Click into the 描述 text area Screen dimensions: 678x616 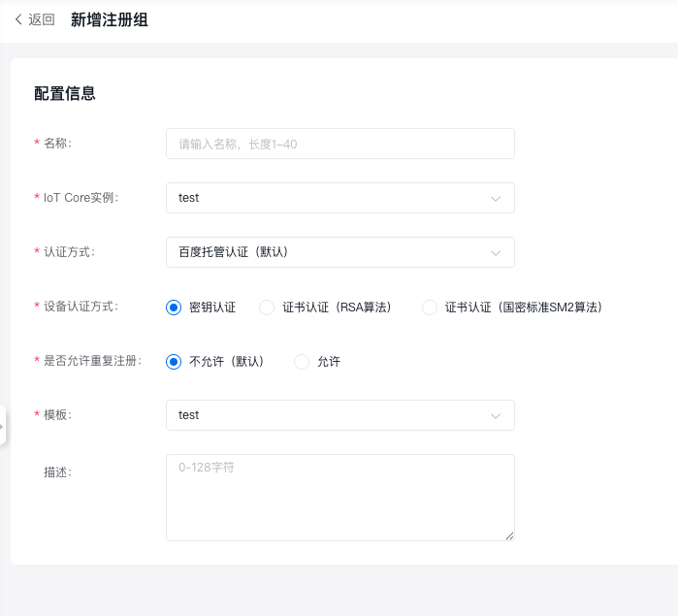(x=339, y=497)
